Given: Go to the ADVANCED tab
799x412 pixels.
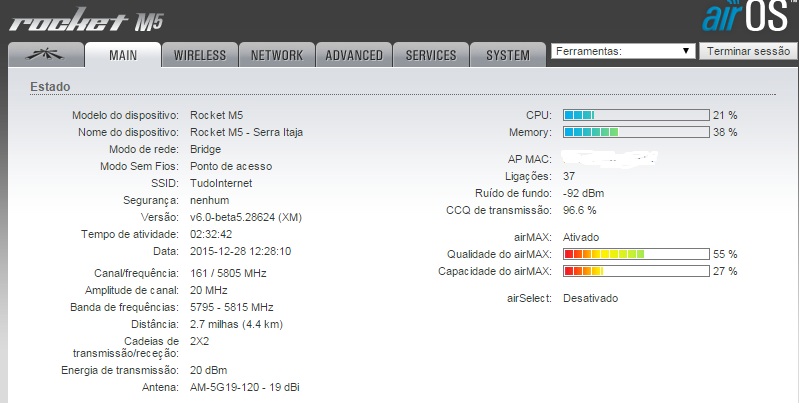Looking at the screenshot, I should pos(354,54).
